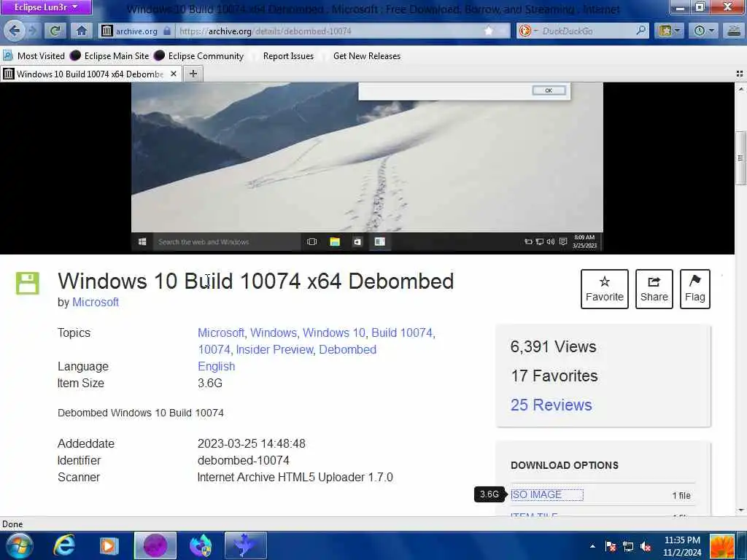747x560 pixels.
Task: Flag this item
Action: 695,289
